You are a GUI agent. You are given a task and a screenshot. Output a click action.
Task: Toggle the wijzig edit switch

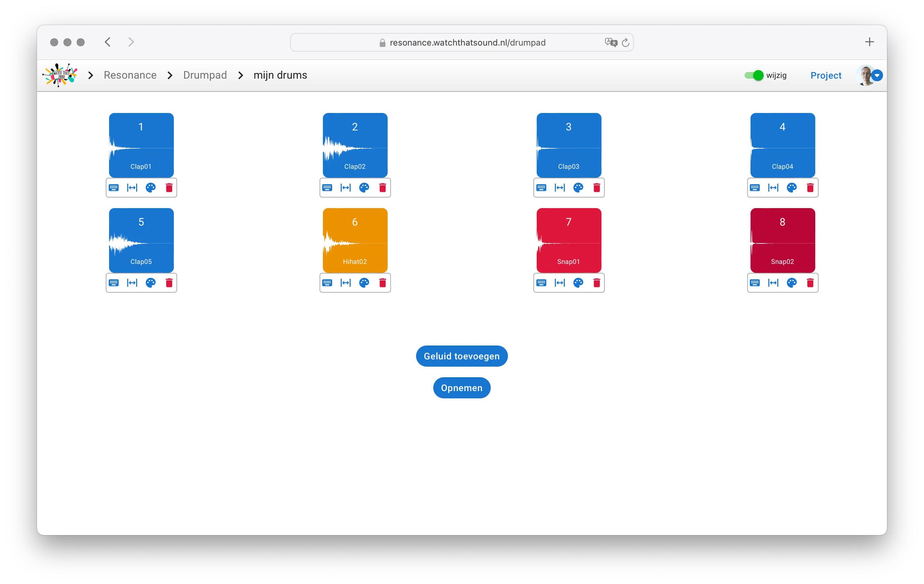pos(753,75)
